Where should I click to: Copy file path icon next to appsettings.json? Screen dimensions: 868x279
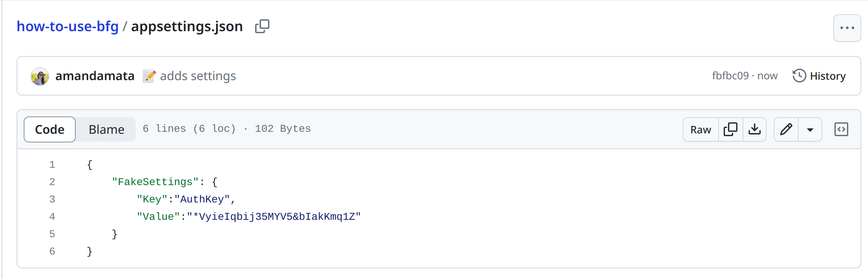[262, 26]
